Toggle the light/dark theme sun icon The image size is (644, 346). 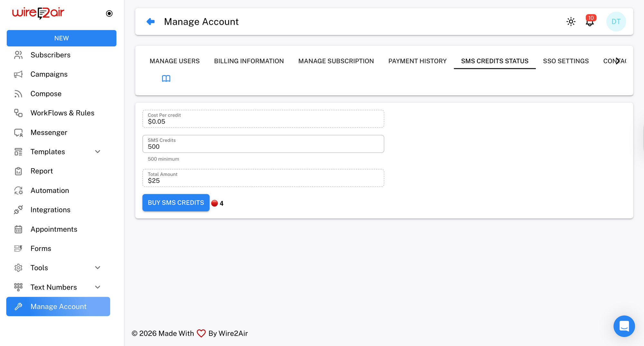(x=571, y=22)
